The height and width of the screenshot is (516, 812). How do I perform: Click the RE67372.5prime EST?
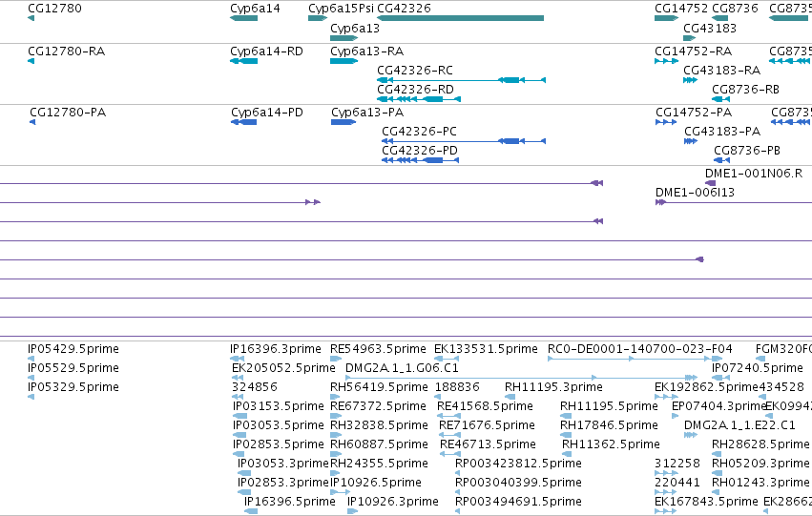[336, 416]
